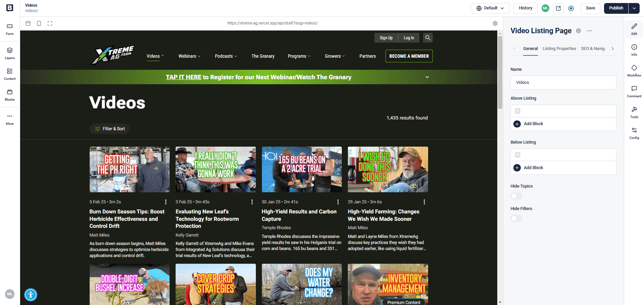This screenshot has height=305, width=644.
Task: Open the More options in left sidebar
Action: click(10, 119)
